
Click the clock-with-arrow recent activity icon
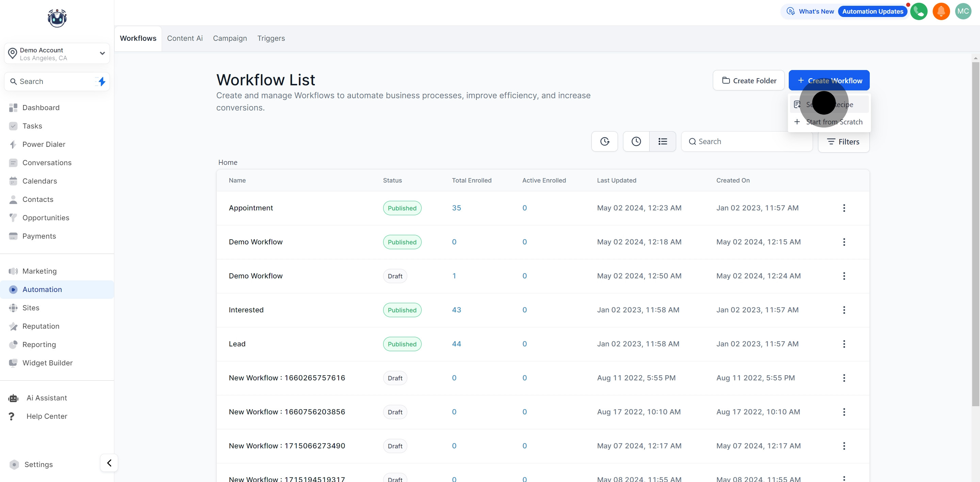point(605,141)
